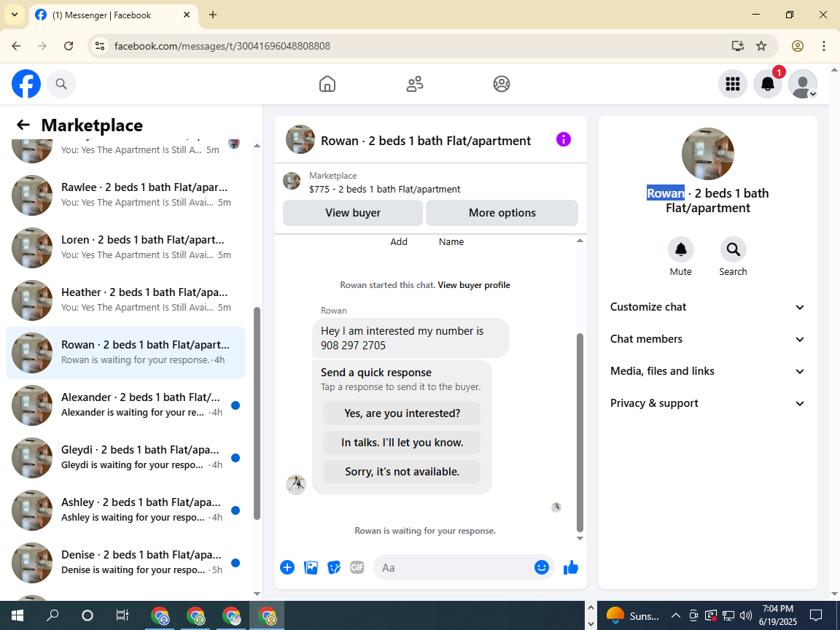Click the More options button
The image size is (840, 630).
502,213
